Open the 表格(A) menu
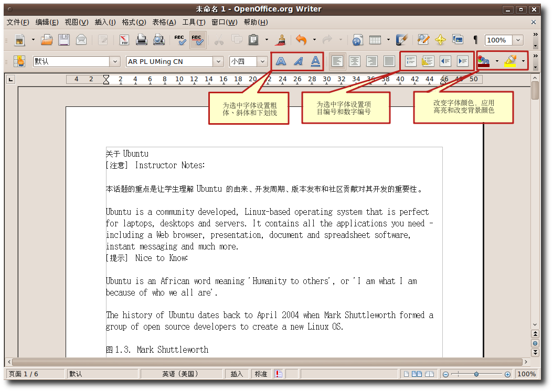Viewport: 553px width, 392px height. 164,22
